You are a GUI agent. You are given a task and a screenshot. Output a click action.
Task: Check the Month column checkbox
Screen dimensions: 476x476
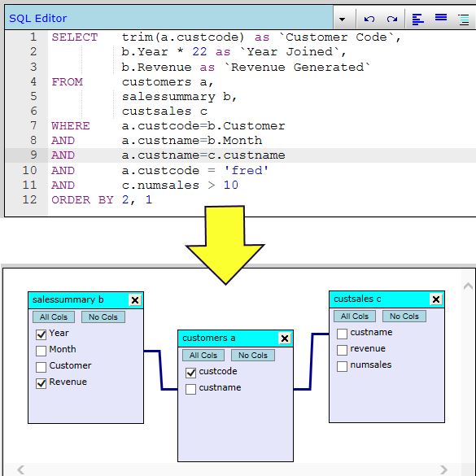(x=41, y=351)
